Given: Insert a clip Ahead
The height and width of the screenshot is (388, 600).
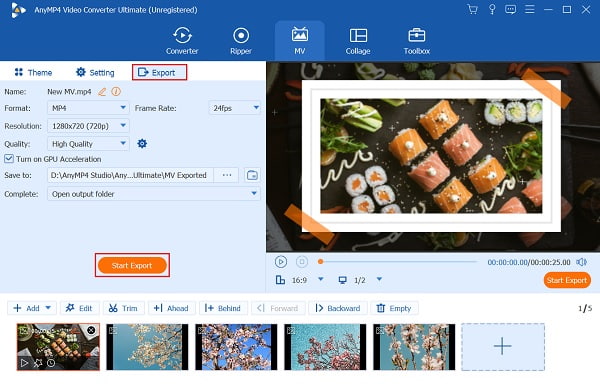Looking at the screenshot, I should [x=171, y=308].
